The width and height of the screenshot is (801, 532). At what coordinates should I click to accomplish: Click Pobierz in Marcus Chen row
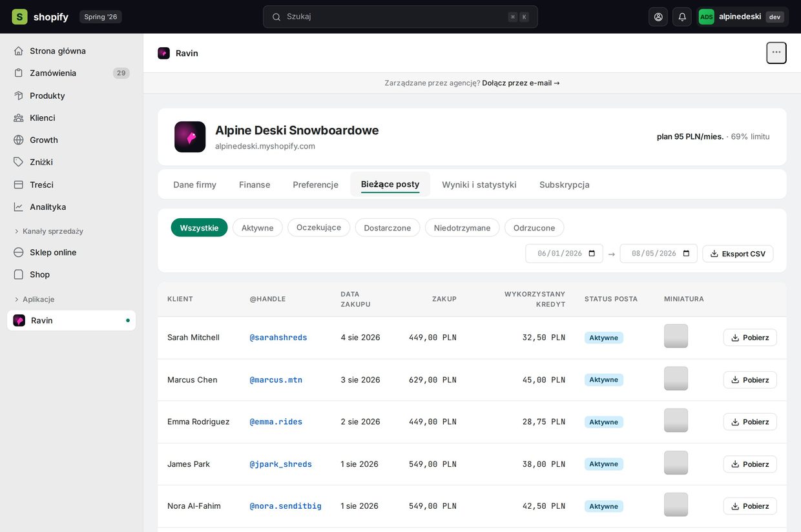[x=750, y=380]
